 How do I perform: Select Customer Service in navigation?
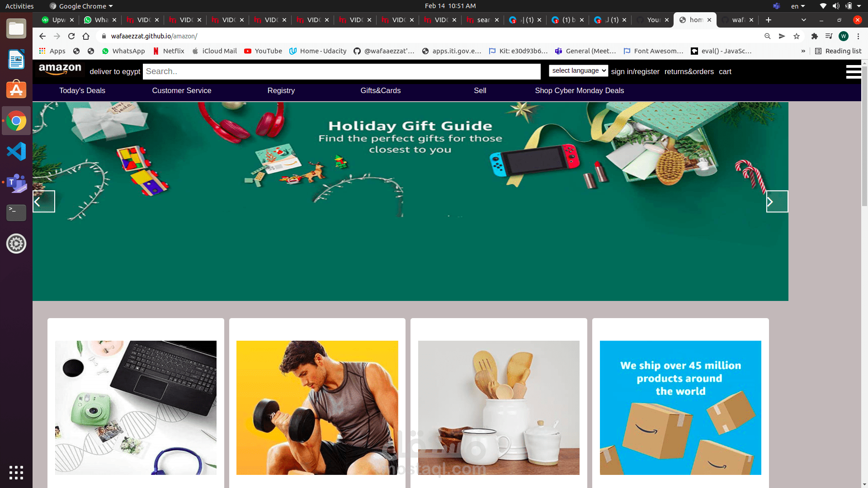(182, 90)
